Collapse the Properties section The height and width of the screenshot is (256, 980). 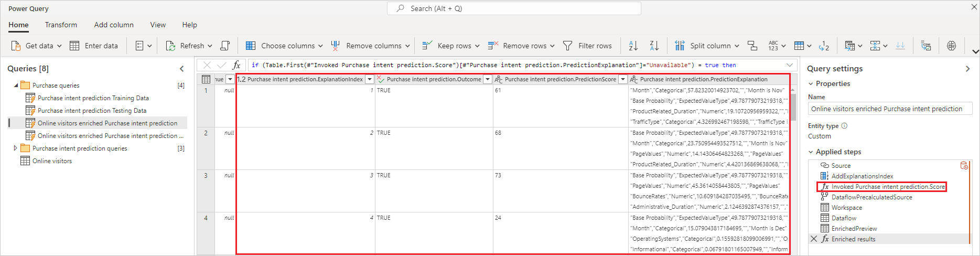811,84
